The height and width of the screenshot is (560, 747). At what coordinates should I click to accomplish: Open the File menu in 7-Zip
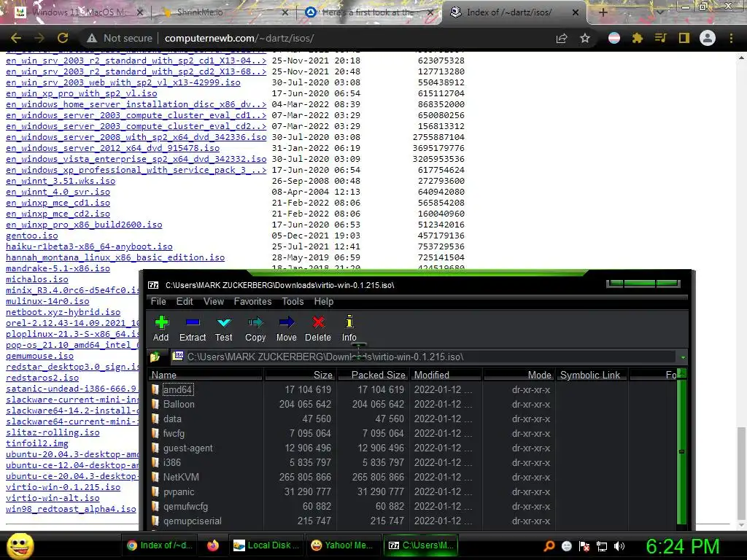(158, 301)
